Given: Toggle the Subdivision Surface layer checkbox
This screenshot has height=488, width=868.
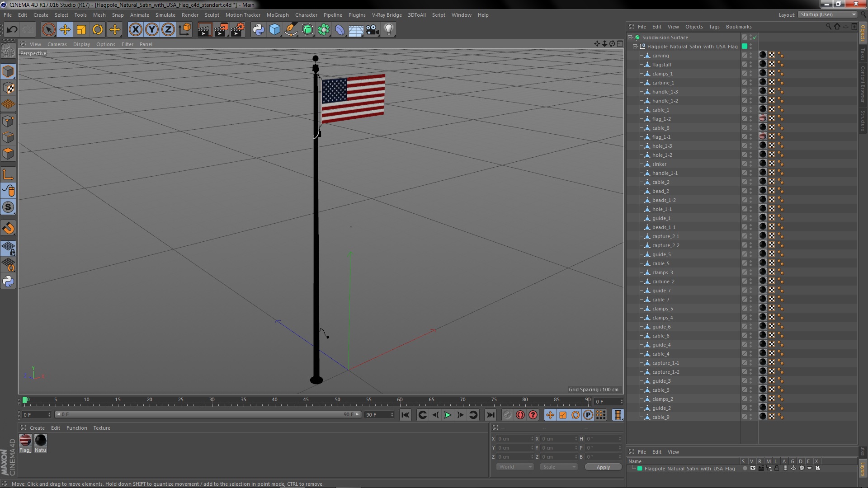Looking at the screenshot, I should click(x=744, y=38).
